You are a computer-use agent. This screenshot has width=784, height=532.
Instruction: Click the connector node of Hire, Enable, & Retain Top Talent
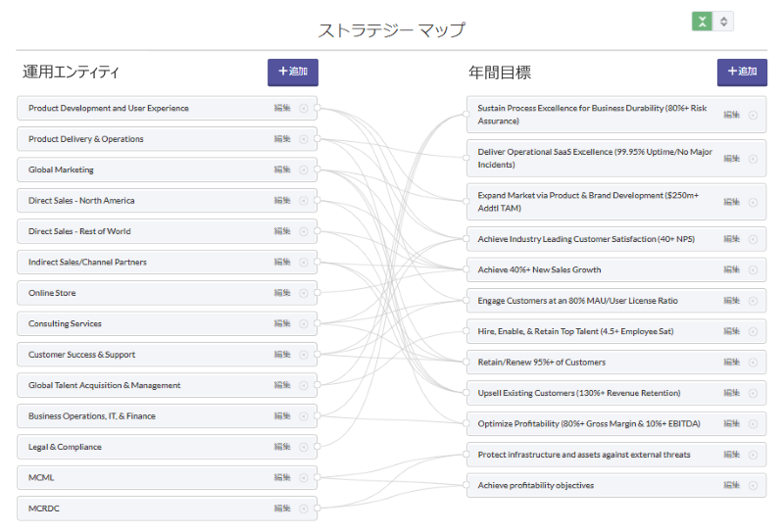[x=466, y=331]
